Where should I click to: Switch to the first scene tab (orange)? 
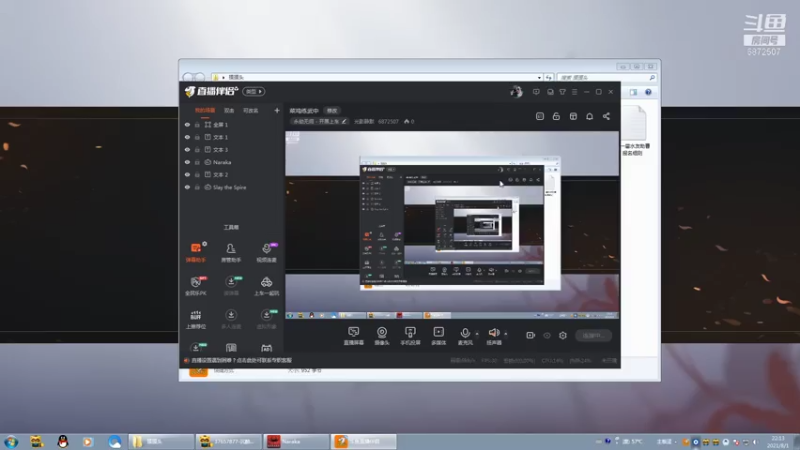coord(205,110)
